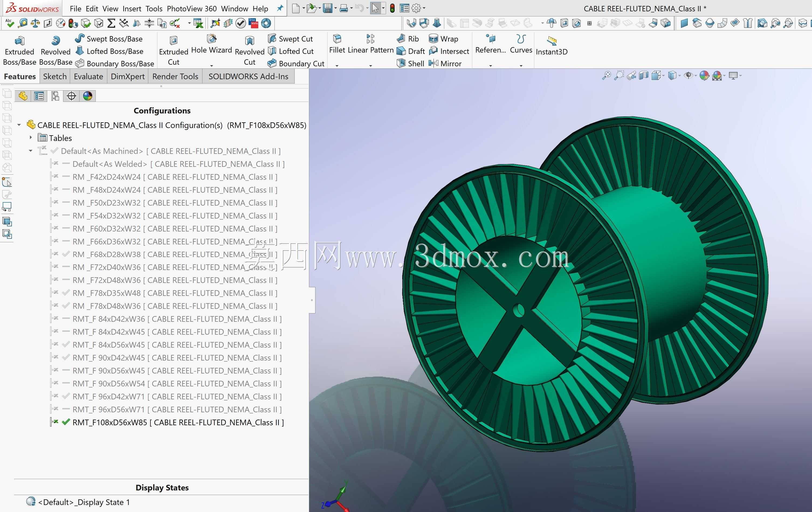Image resolution: width=812 pixels, height=512 pixels.
Task: Open the Hole Wizard dropdown arrow
Action: coord(211,65)
